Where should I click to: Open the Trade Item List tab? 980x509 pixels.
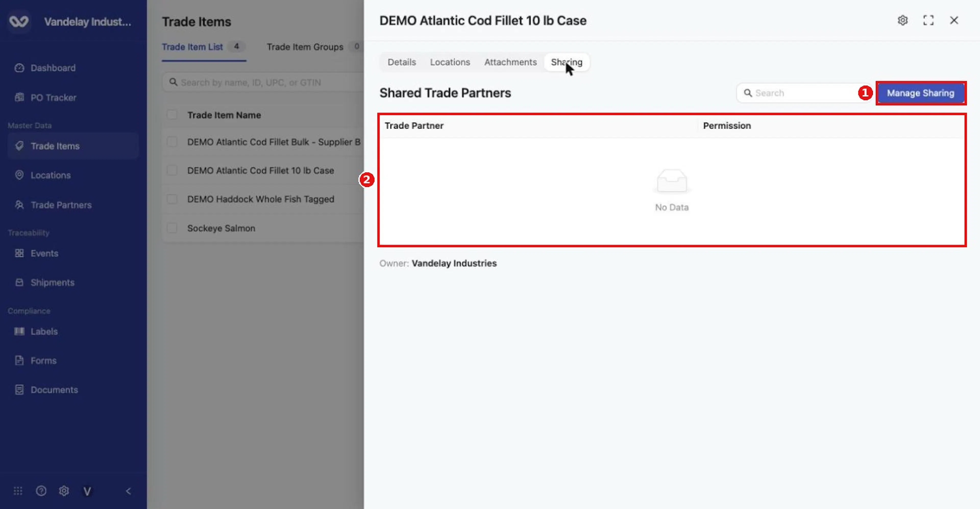204,47
